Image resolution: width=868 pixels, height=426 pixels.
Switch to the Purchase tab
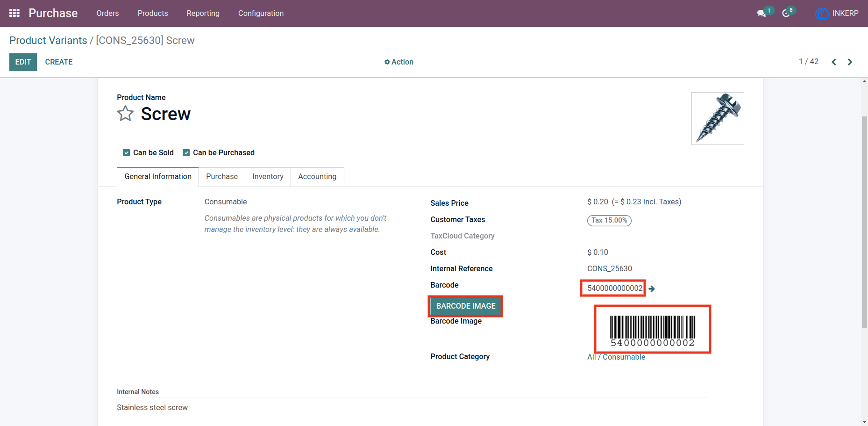(x=222, y=177)
